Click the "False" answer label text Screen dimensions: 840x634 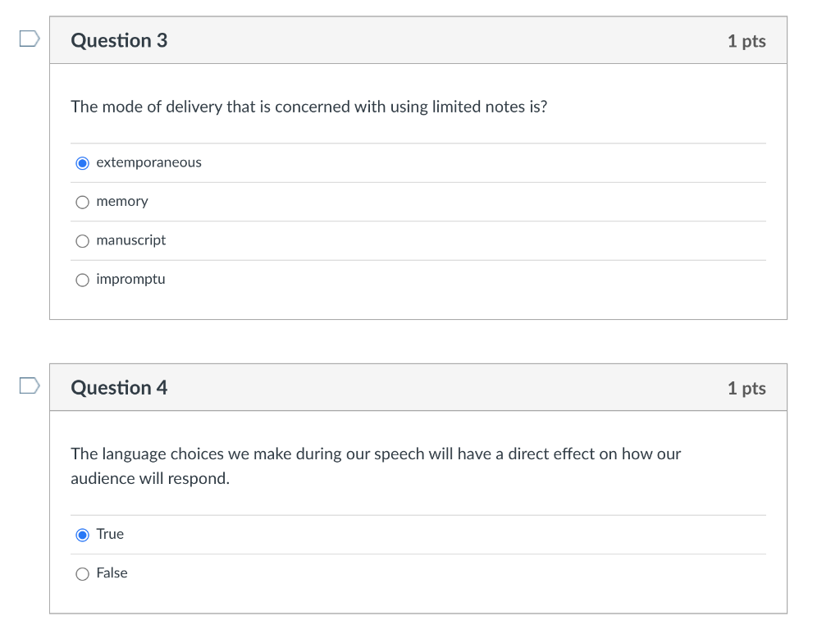(112, 573)
